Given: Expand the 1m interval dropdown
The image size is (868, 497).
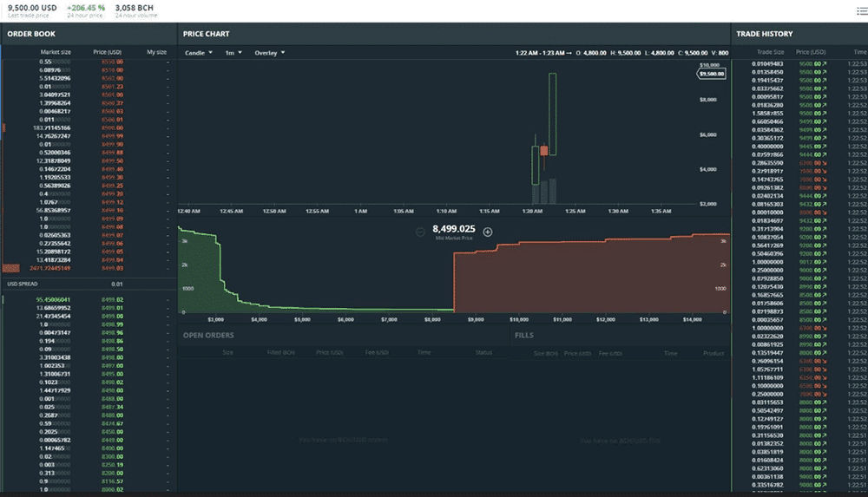Looking at the screenshot, I should (233, 53).
